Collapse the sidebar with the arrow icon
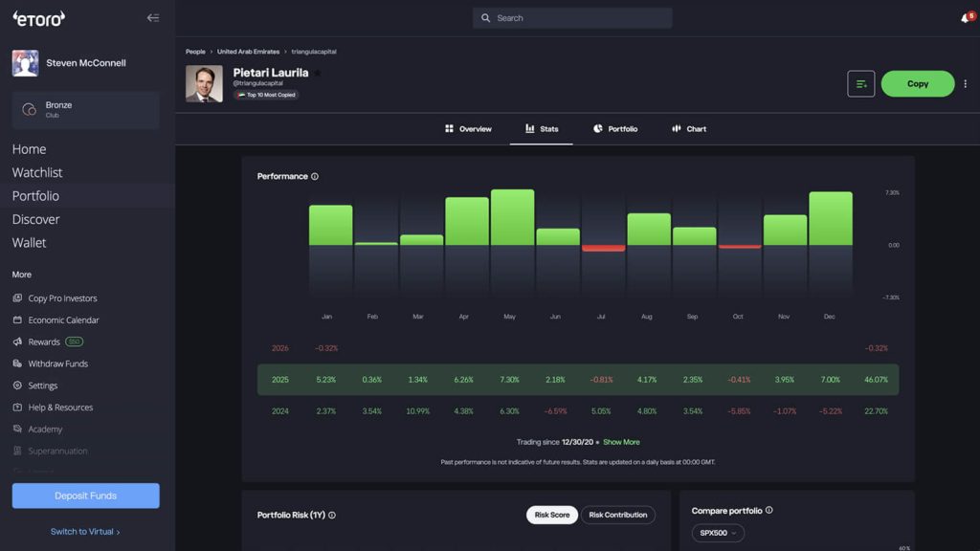Viewport: 980px width, 551px height. [153, 18]
